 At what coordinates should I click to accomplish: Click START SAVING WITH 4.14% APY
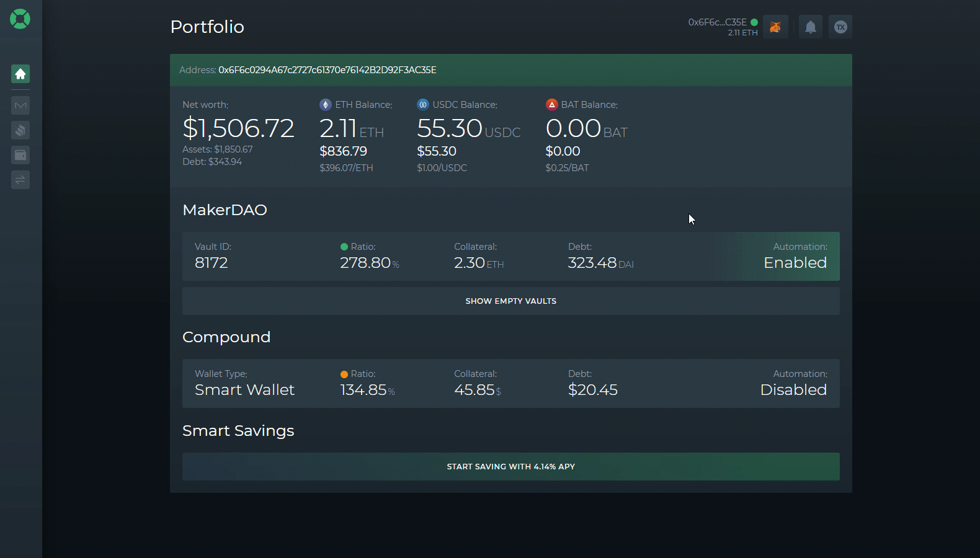(511, 466)
